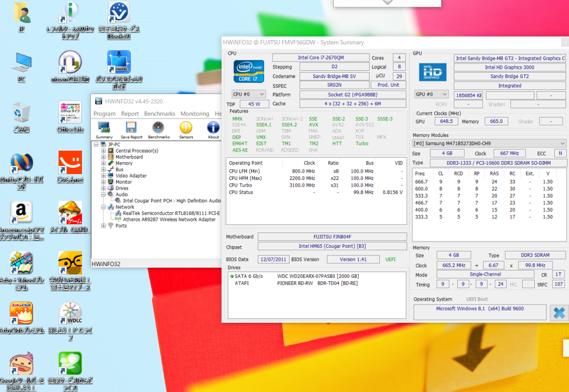
Task: Click the CPU Turbo operating point row
Action: click(316, 185)
